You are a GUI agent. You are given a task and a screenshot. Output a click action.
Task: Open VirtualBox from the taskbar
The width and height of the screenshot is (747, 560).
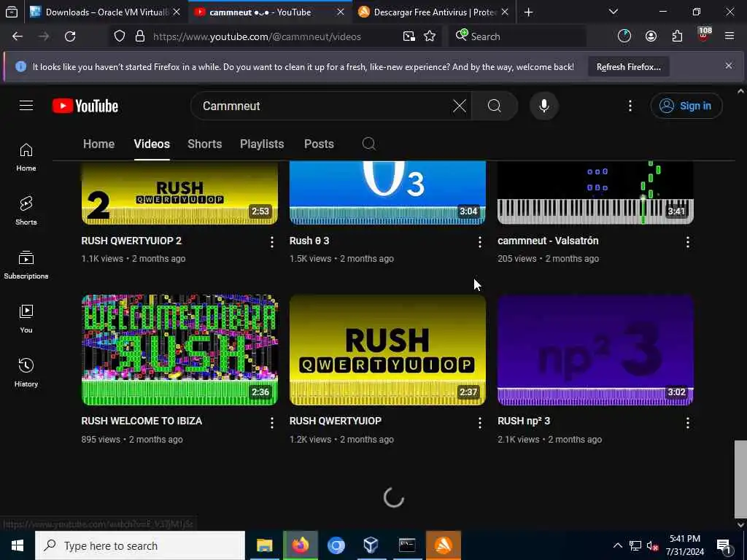point(371,545)
